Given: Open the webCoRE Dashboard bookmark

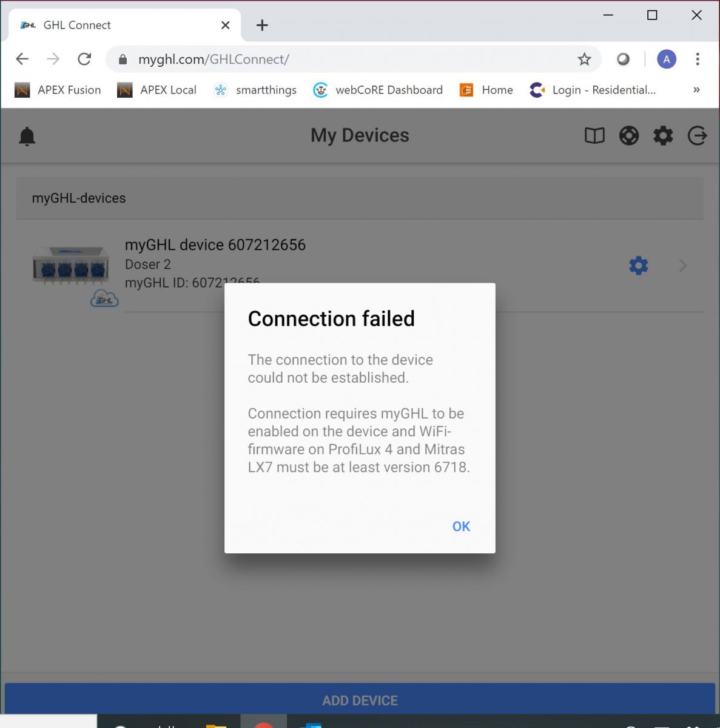Looking at the screenshot, I should pos(378,90).
